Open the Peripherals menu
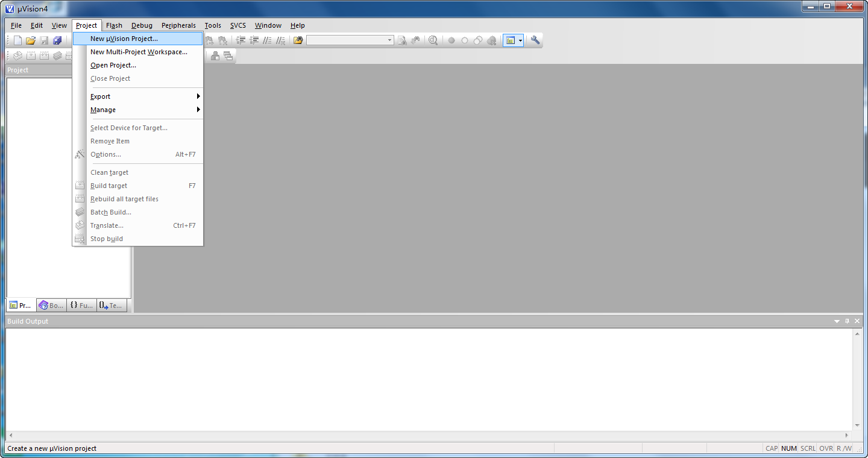Viewport: 868px width, 458px height. pyautogui.click(x=178, y=25)
